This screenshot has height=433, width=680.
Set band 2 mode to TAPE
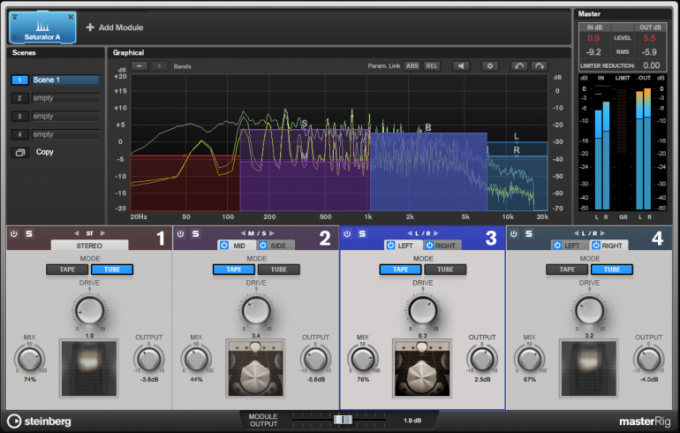coord(234,269)
